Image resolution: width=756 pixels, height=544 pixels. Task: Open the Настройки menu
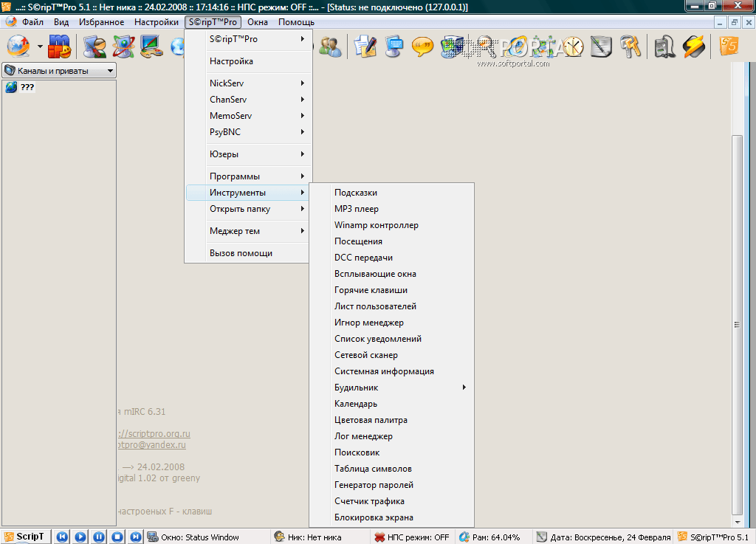157,22
